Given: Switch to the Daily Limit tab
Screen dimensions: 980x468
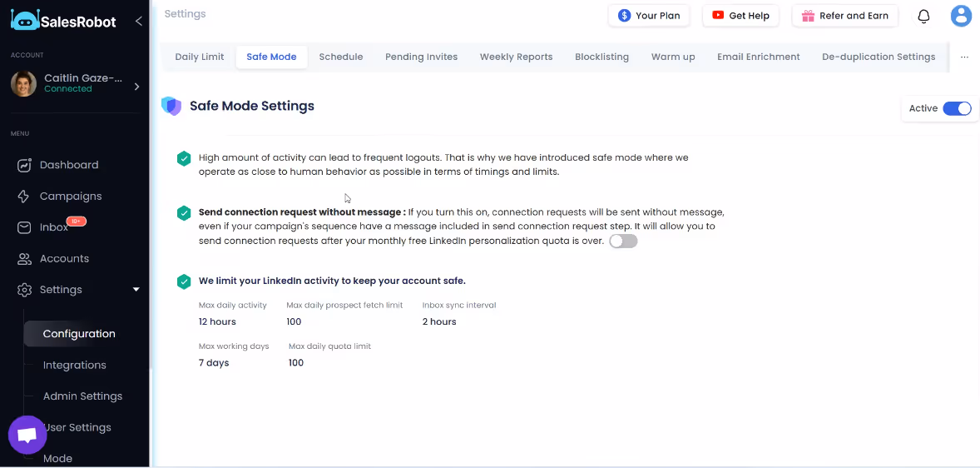Looking at the screenshot, I should tap(200, 57).
